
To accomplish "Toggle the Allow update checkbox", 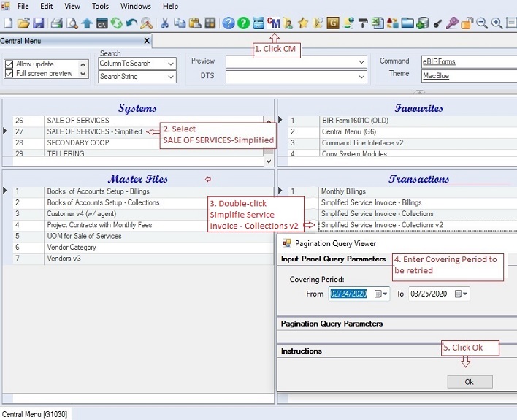I will (9, 64).
